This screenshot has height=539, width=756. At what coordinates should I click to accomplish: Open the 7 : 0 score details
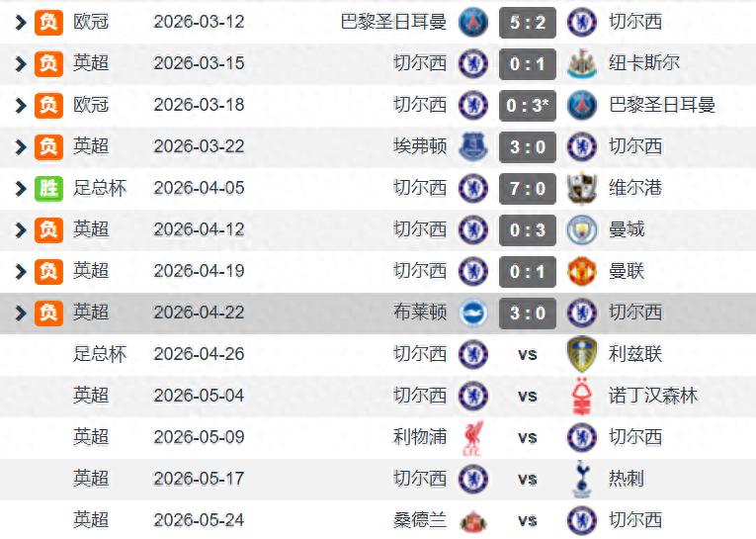click(x=527, y=187)
